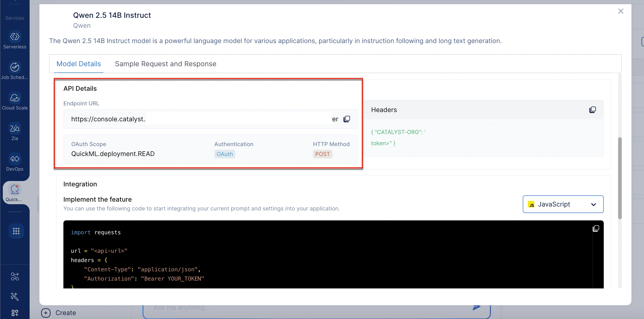Select the QuickML sidebar icon
Viewport: 644px width, 319px height.
(x=15, y=189)
